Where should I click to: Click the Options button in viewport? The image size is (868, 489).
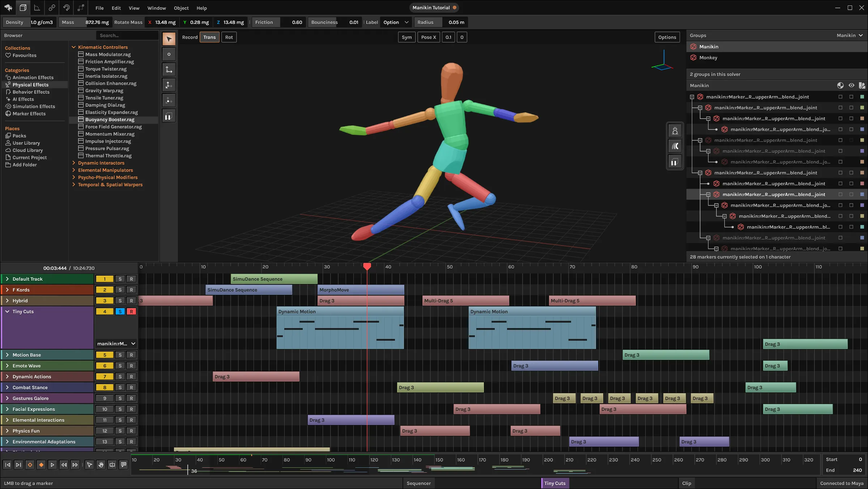[x=667, y=37]
